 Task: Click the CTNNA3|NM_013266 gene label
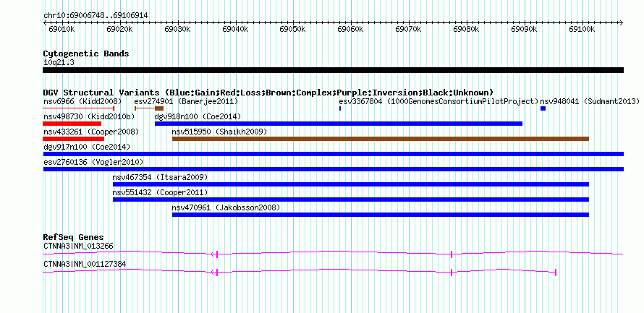[78, 246]
